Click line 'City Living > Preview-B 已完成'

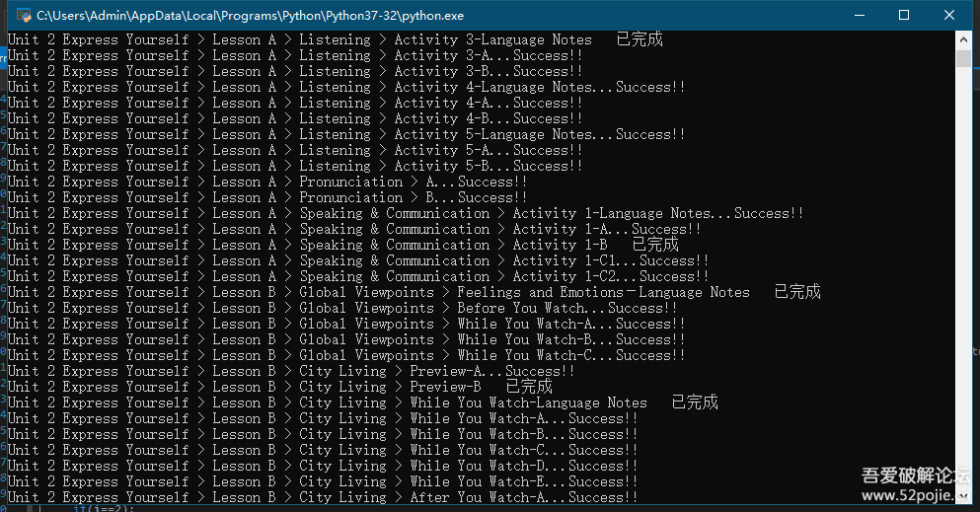tap(280, 387)
